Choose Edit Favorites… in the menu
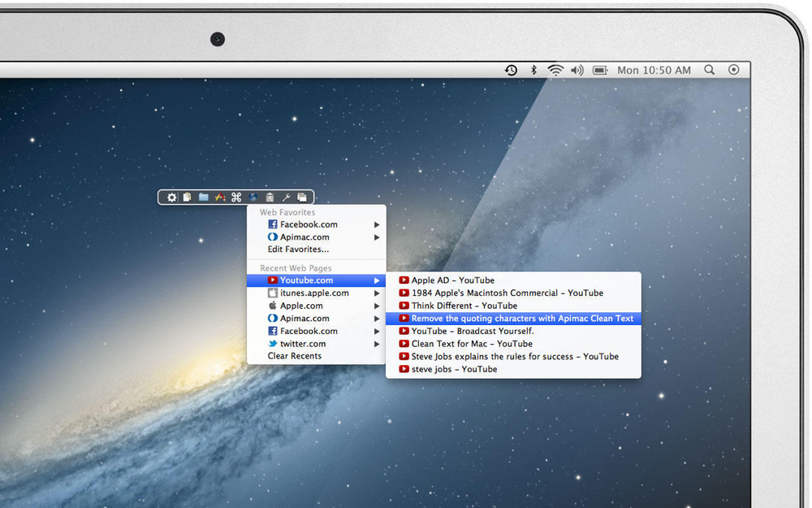The height and width of the screenshot is (508, 812). pos(298,250)
